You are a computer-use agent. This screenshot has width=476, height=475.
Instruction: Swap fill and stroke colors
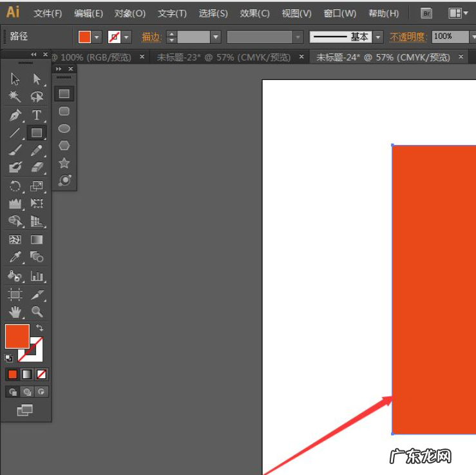pyautogui.click(x=40, y=328)
